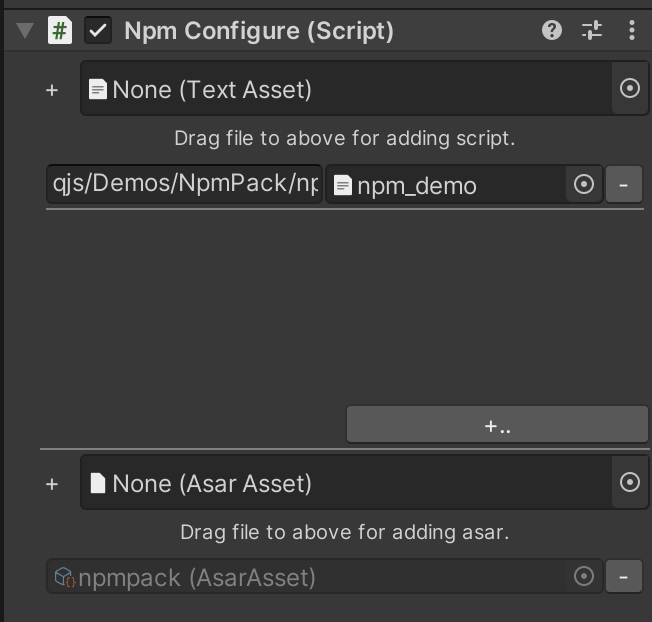Click the script path text field
The height and width of the screenshot is (622, 652).
(185, 185)
